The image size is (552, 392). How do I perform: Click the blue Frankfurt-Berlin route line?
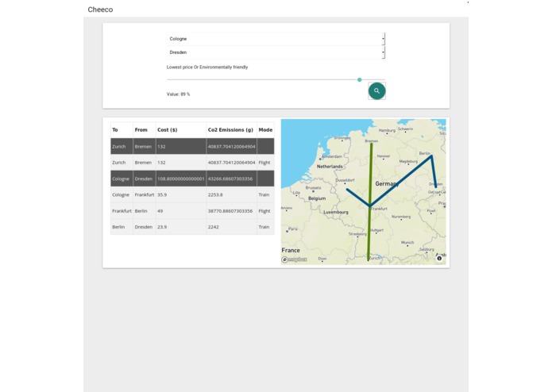click(400, 181)
